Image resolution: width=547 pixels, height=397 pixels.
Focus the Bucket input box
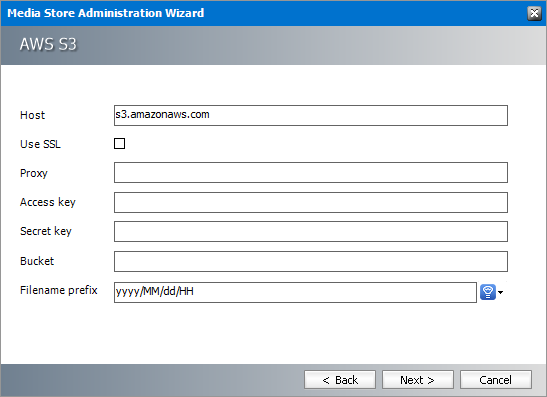coord(310,261)
